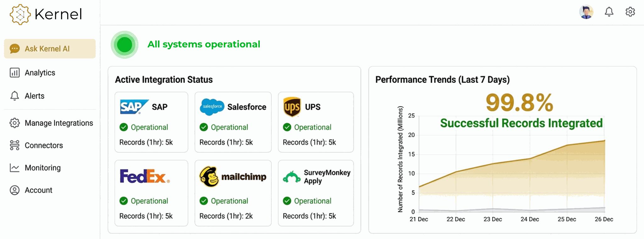Click the FedEx logo
Image resolution: width=644 pixels, height=239 pixels.
pos(145,176)
